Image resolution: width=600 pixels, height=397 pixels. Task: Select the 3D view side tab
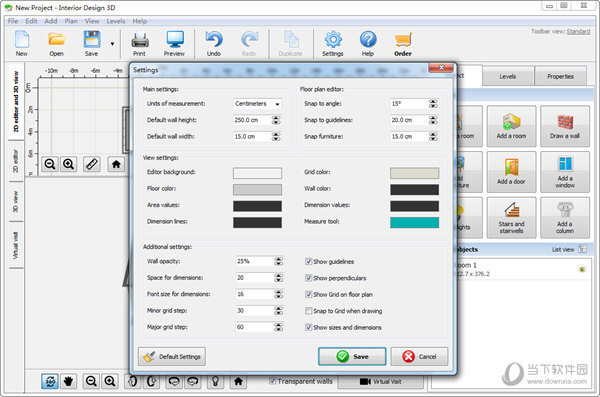16,202
